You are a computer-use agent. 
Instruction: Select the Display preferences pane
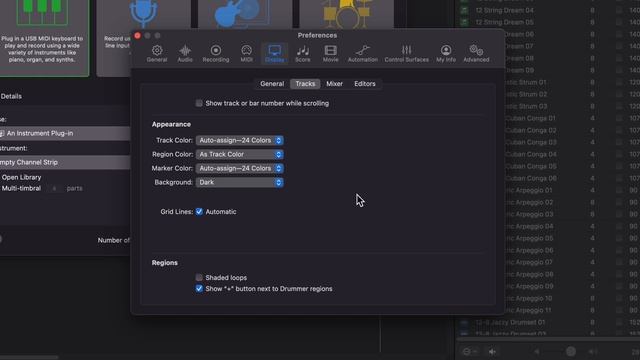(x=274, y=53)
